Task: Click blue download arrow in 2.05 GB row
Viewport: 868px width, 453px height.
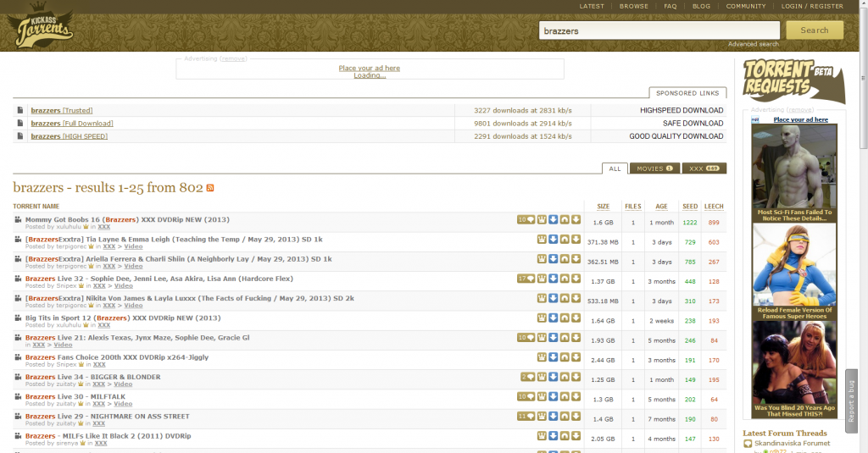Action: (553, 436)
